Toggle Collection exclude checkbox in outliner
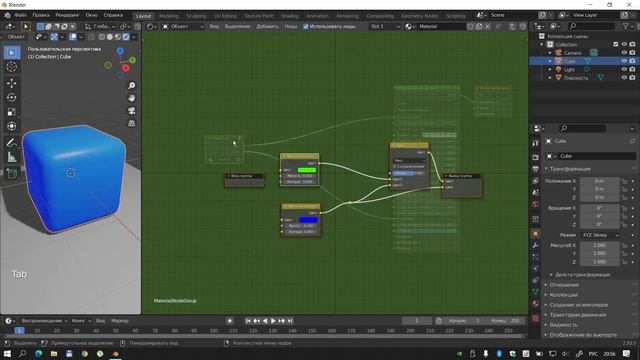The width and height of the screenshot is (640, 360). coord(616,44)
